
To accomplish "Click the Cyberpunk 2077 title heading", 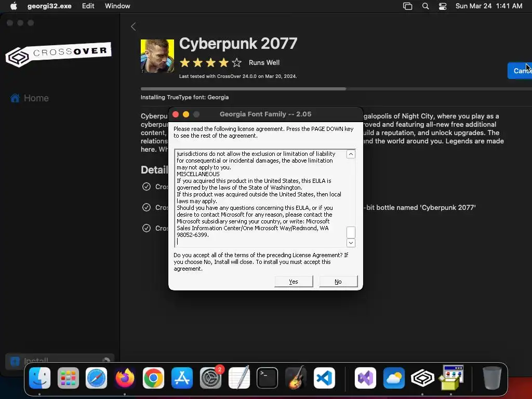I will pos(238,44).
